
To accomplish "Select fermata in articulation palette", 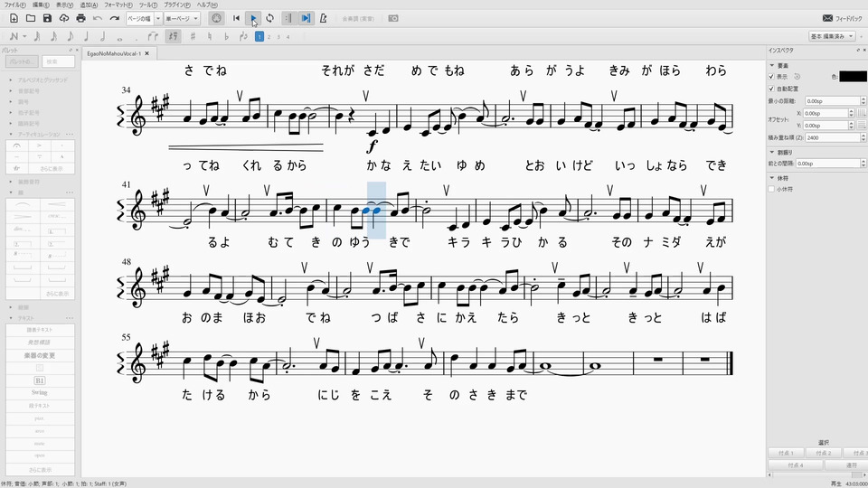I will click(x=16, y=145).
